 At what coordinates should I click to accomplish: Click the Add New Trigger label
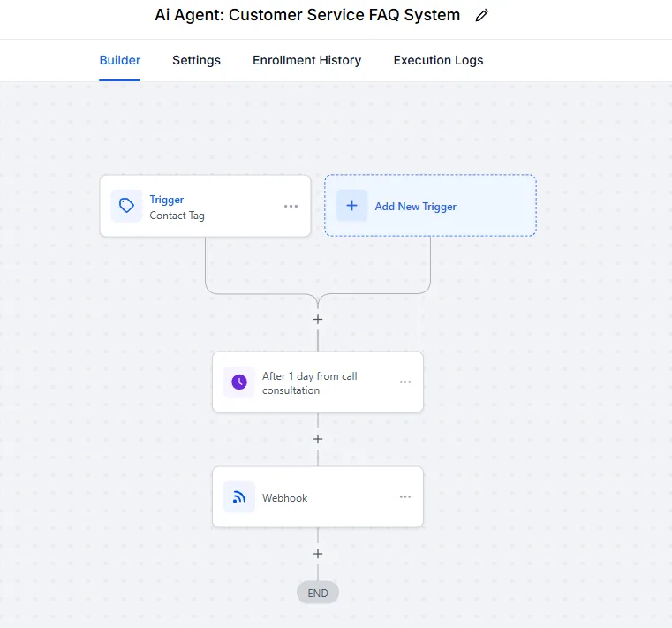click(x=415, y=207)
